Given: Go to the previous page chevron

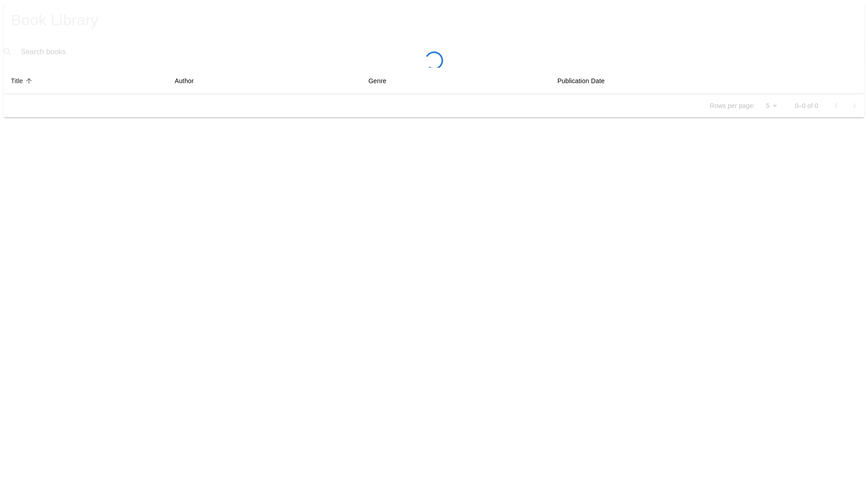Looking at the screenshot, I should (836, 106).
